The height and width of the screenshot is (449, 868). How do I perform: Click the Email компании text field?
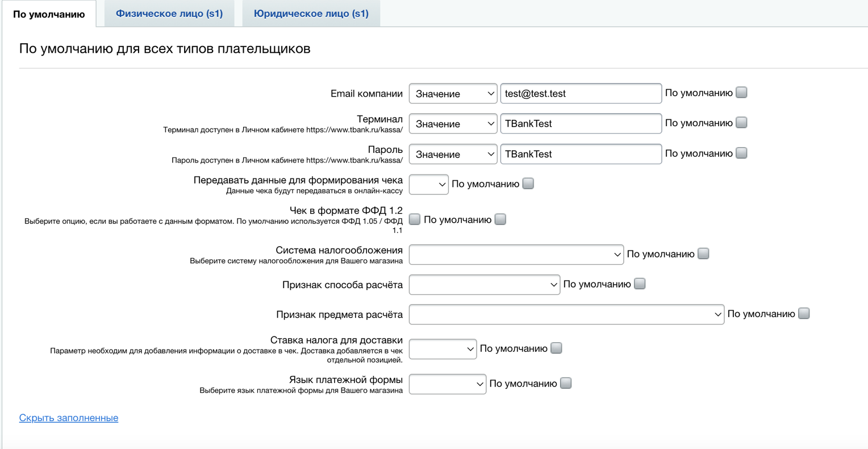point(580,94)
